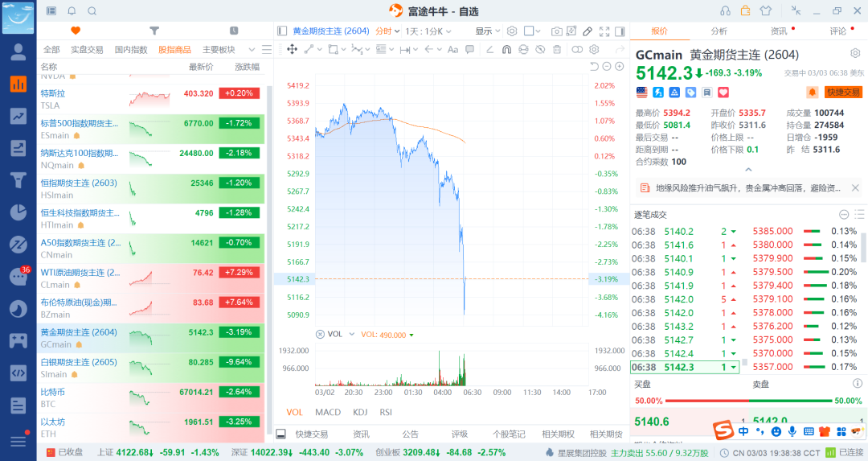This screenshot has height=461, width=868.
Task: Select the MACD indicator tab
Action: click(328, 412)
